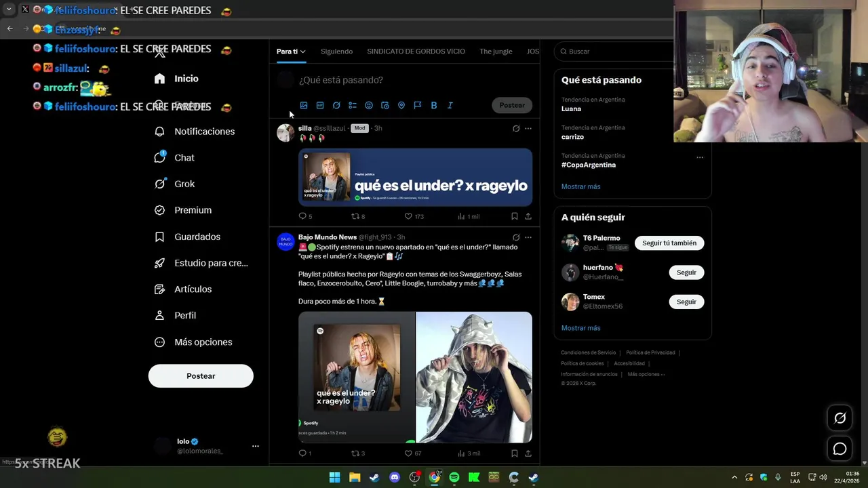The width and height of the screenshot is (868, 488).
Task: Expand Más opciones in the sidebar
Action: [193, 342]
